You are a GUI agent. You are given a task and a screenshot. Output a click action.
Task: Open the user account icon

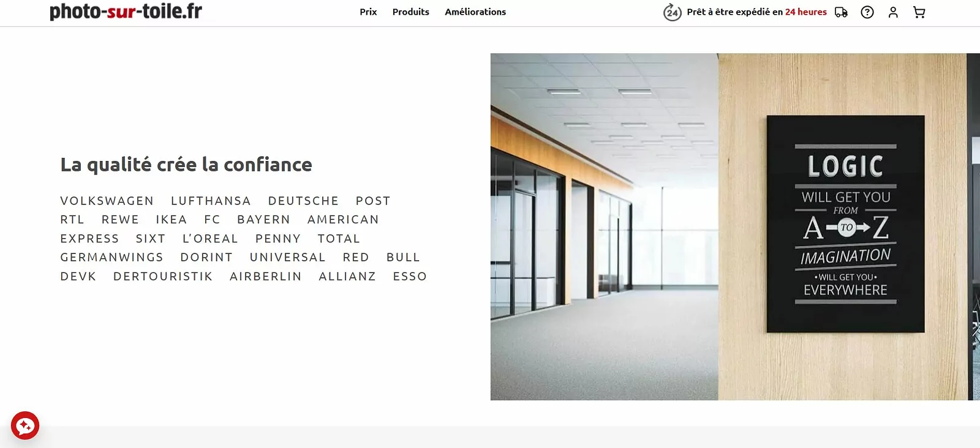(x=893, y=12)
